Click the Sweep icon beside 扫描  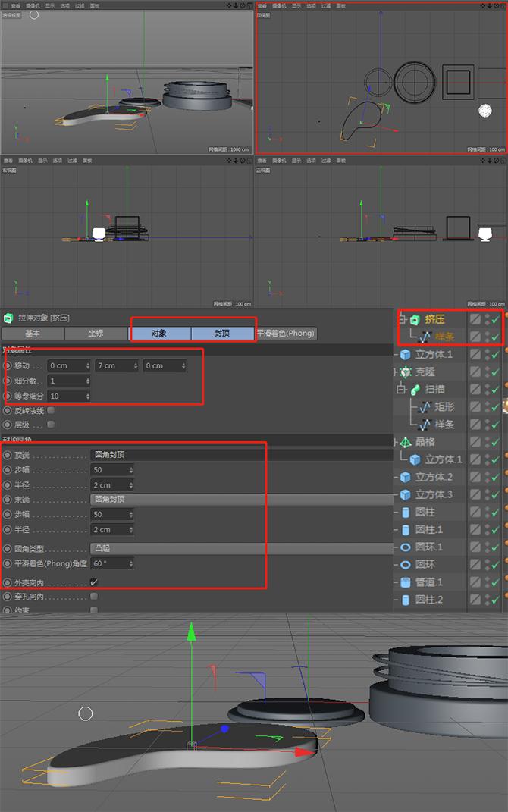pyautogui.click(x=415, y=390)
